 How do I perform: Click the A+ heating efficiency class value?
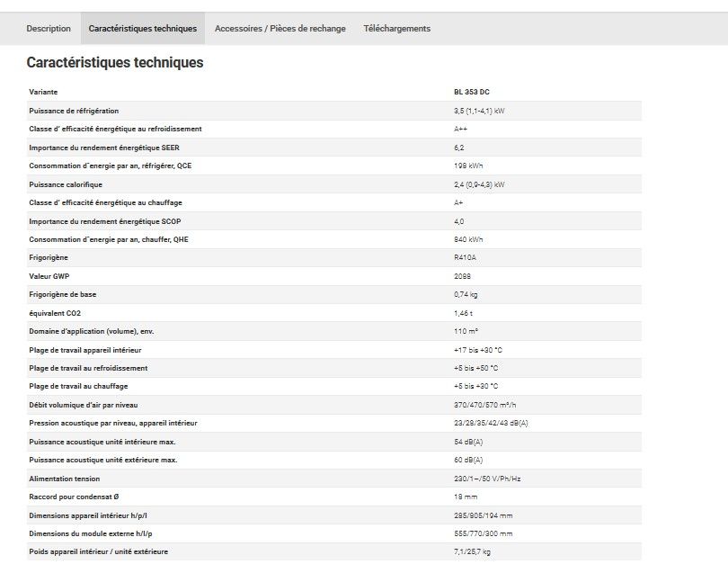(x=459, y=202)
